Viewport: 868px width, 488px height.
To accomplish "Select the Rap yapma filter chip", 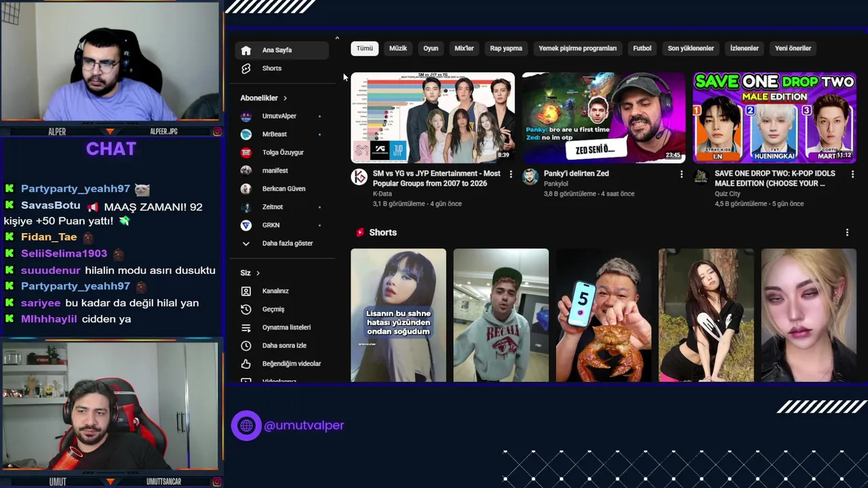I will [506, 48].
